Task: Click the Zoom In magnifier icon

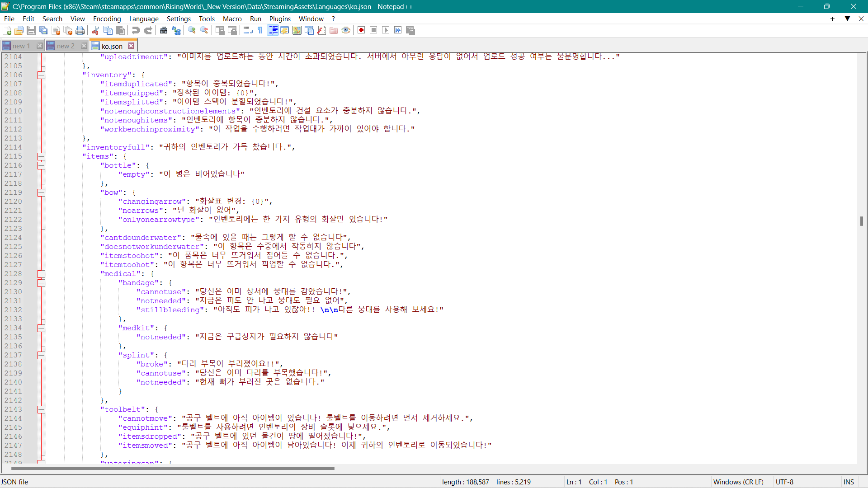Action: (x=192, y=30)
